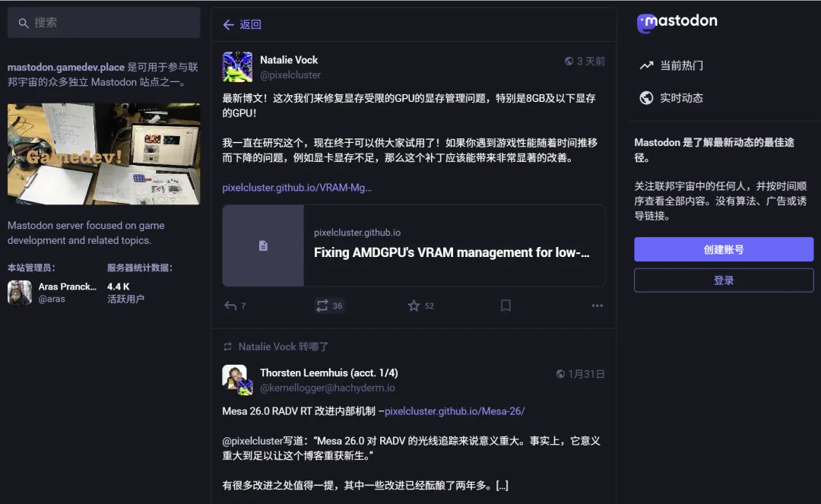Focus the 搜索 search field
This screenshot has height=504, width=821.
[x=103, y=23]
